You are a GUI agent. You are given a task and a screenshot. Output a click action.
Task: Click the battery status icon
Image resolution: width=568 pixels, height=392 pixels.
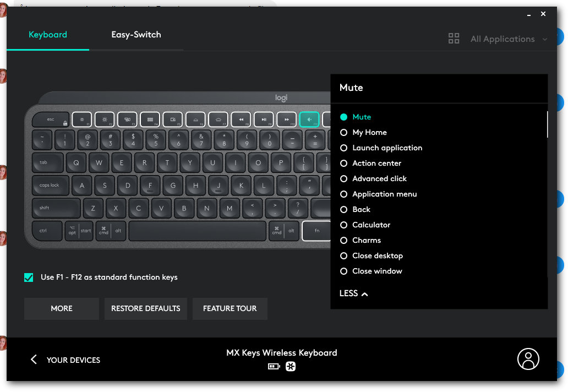274,367
